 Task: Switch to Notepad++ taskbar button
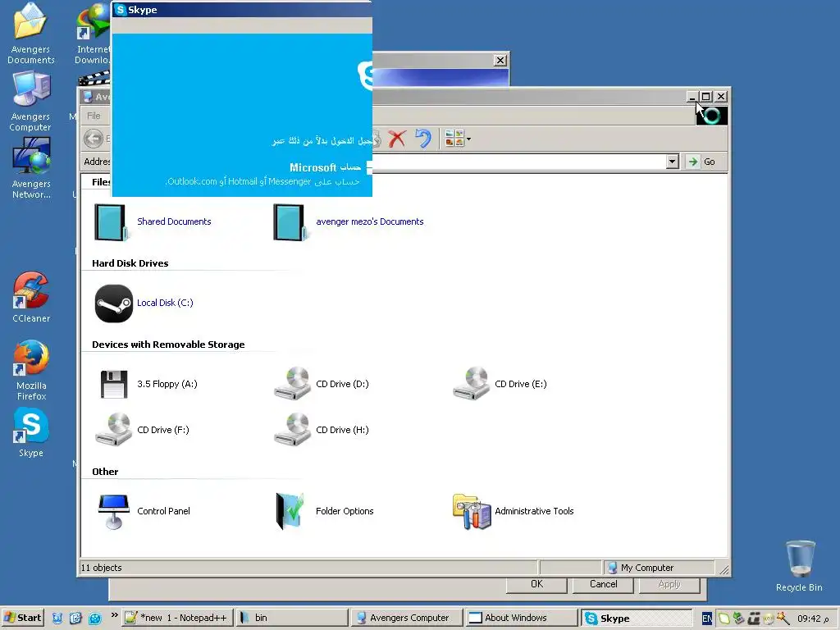coord(178,618)
